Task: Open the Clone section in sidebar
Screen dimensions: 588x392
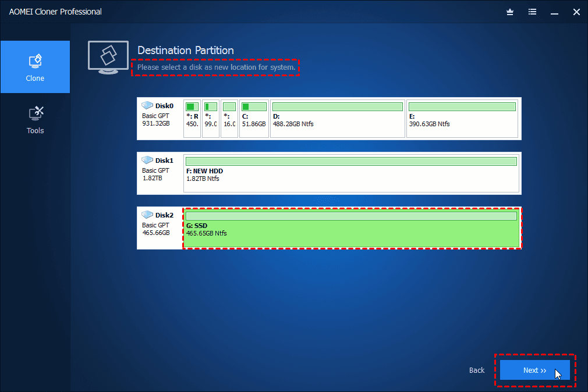Action: click(x=35, y=67)
